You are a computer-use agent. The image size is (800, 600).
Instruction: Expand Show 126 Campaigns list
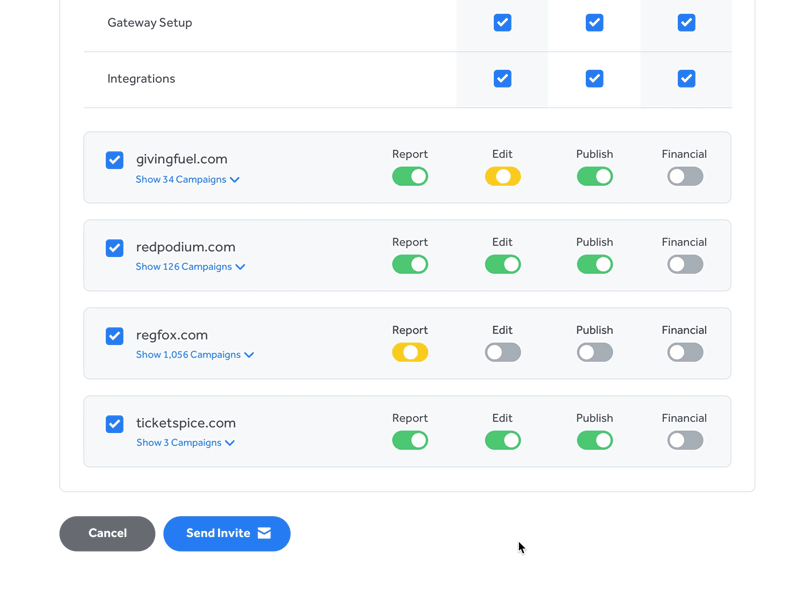click(190, 267)
